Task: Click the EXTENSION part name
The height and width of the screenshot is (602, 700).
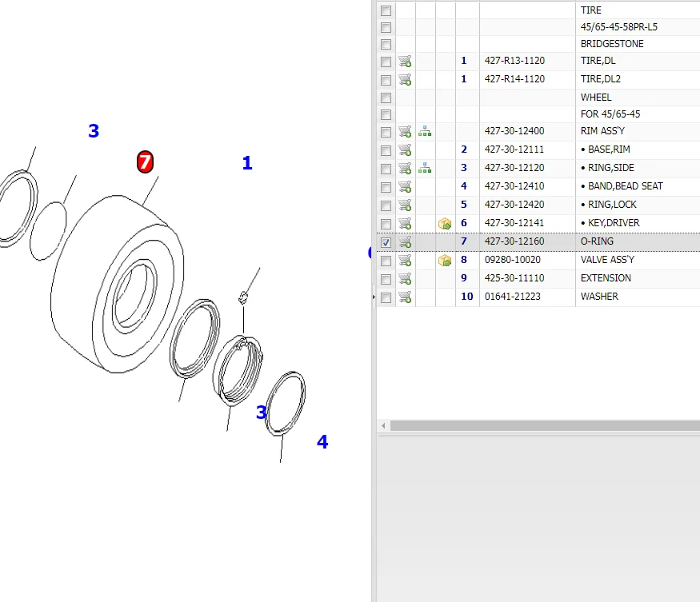Action: pyautogui.click(x=606, y=278)
